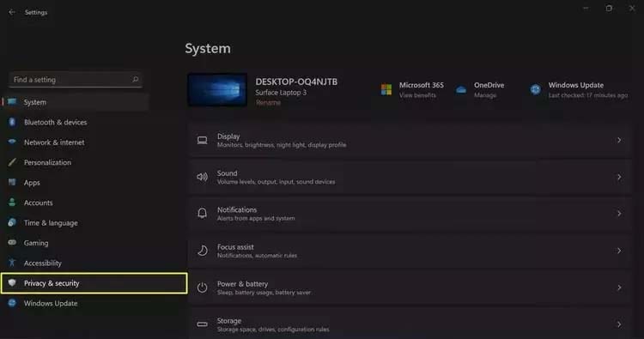Image resolution: width=644 pixels, height=339 pixels.
Task: Open Focus assist settings row
Action: 409,251
